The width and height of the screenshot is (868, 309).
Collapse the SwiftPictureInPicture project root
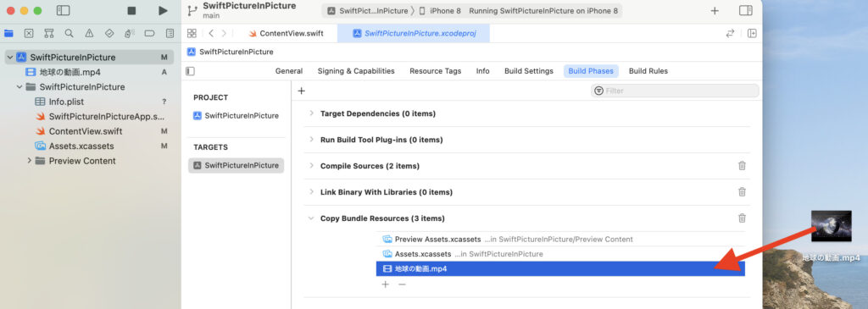10,57
